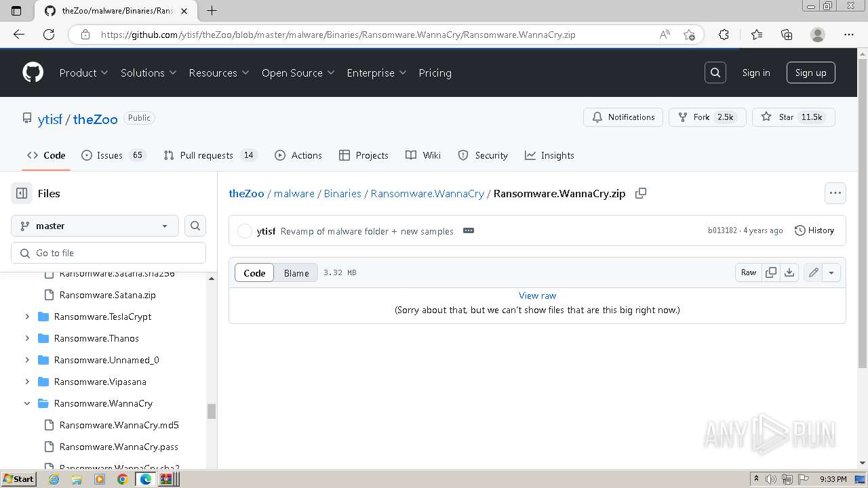Click the Sign in link
The image size is (868, 488).
756,73
